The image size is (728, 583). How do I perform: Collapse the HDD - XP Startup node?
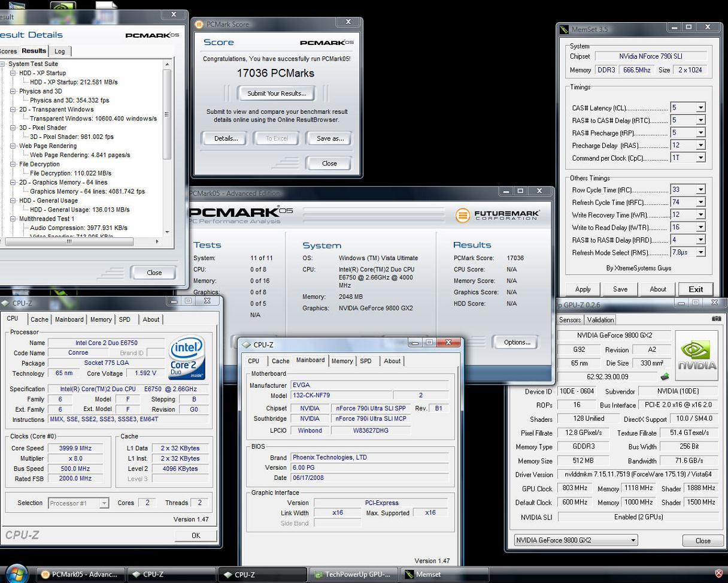point(13,73)
